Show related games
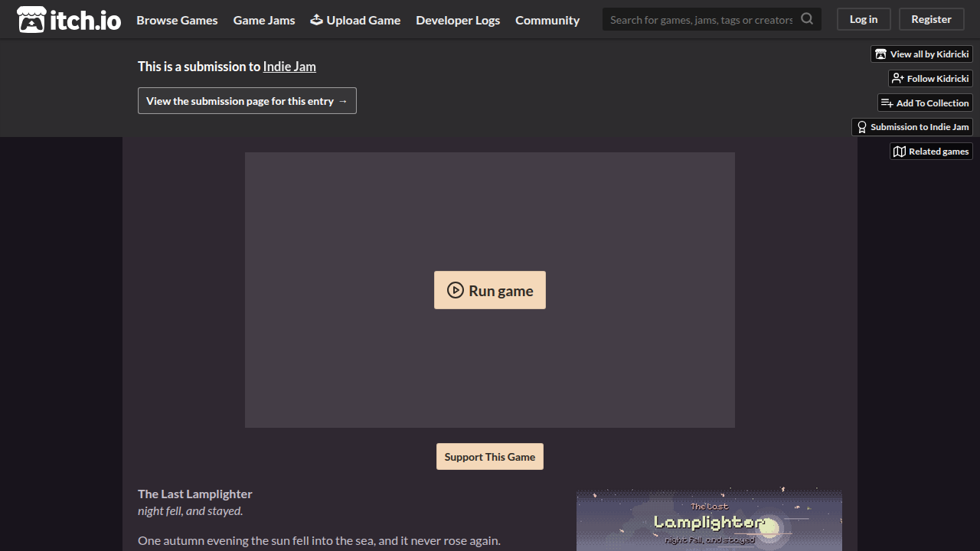This screenshot has height=551, width=980. coord(931,152)
